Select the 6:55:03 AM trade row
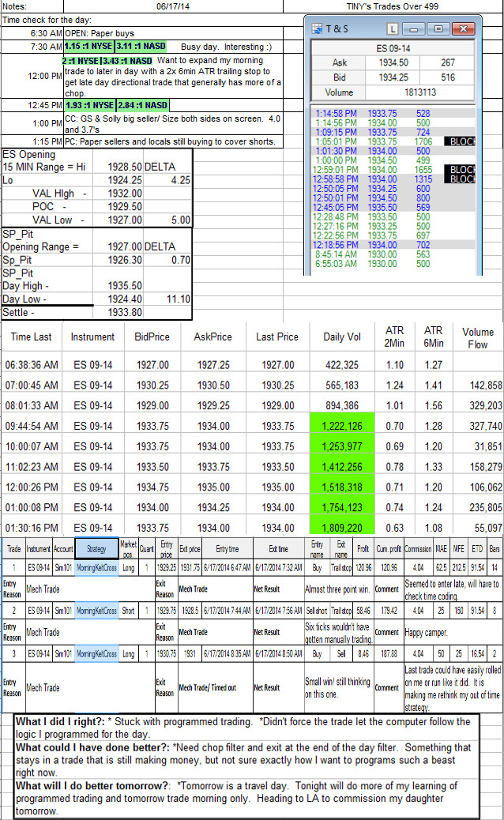504x820 pixels. click(393, 264)
